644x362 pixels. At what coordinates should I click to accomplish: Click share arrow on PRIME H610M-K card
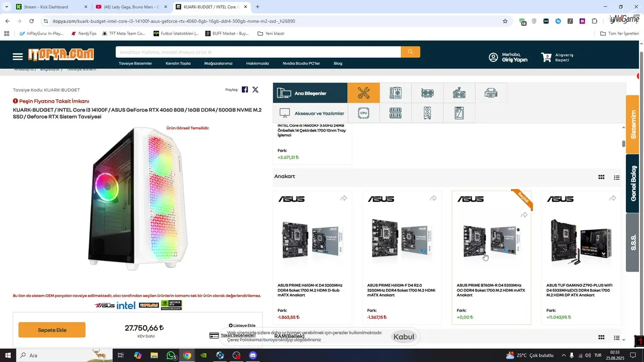[344, 199]
